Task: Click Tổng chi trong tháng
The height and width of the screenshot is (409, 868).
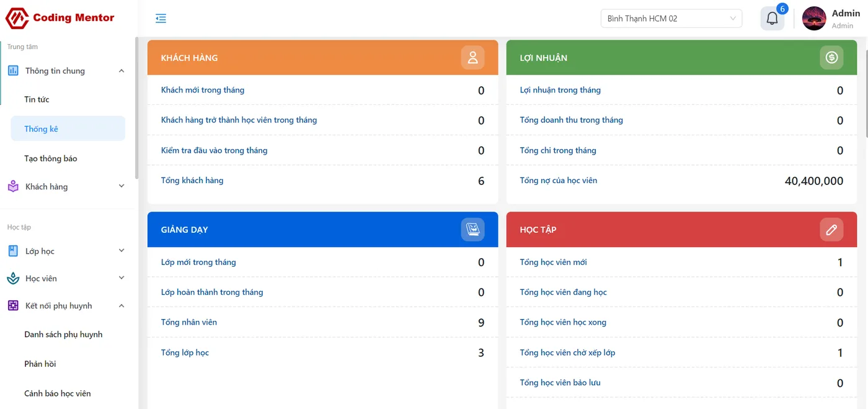Action: pyautogui.click(x=558, y=150)
